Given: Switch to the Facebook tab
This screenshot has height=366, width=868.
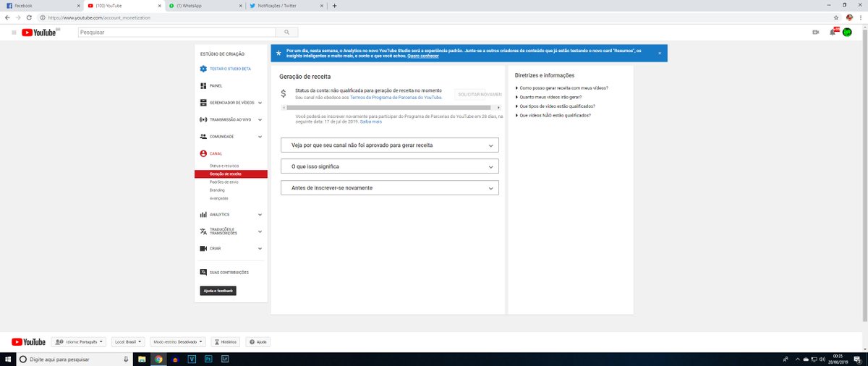Looking at the screenshot, I should coord(42,5).
